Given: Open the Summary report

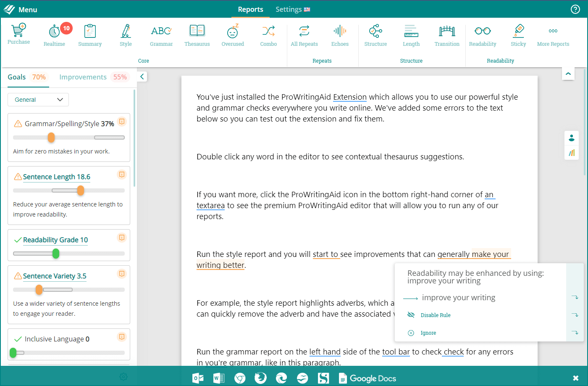Looking at the screenshot, I should pos(90,35).
